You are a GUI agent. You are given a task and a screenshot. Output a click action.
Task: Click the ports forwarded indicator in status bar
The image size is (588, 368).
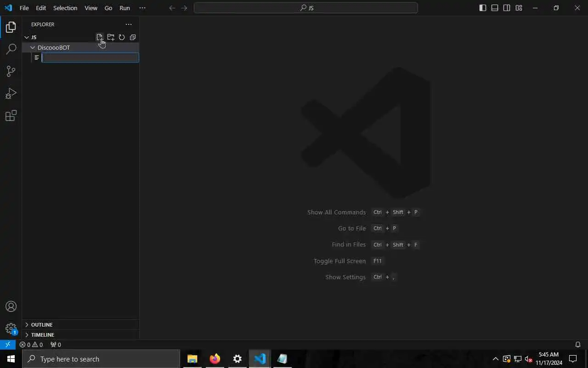click(x=56, y=345)
